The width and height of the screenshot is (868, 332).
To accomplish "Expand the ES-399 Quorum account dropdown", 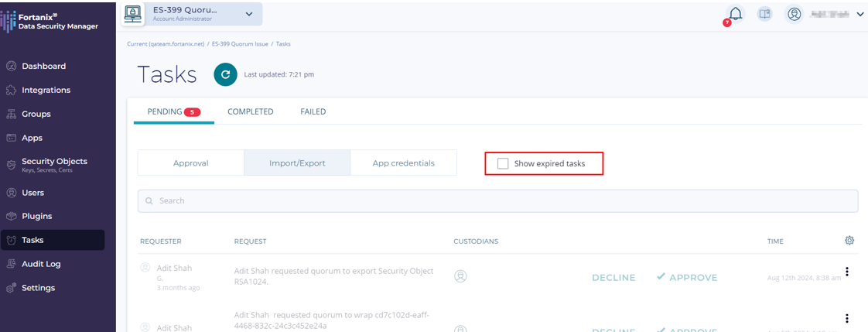I will (248, 14).
